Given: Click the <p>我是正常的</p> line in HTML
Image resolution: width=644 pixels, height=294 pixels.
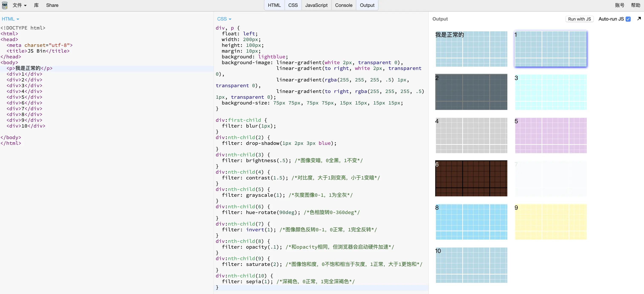Looking at the screenshot, I should click(30, 68).
